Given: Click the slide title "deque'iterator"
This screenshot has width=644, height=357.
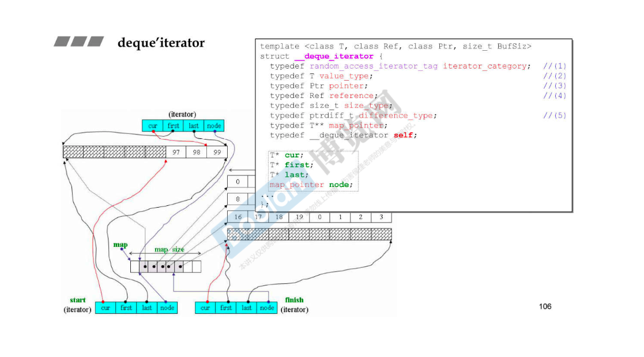Looking at the screenshot, I should pyautogui.click(x=161, y=43).
